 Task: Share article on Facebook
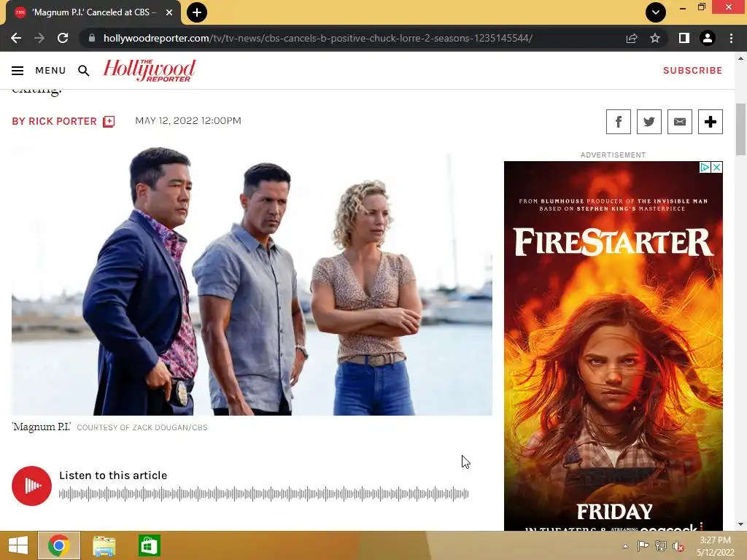(619, 122)
